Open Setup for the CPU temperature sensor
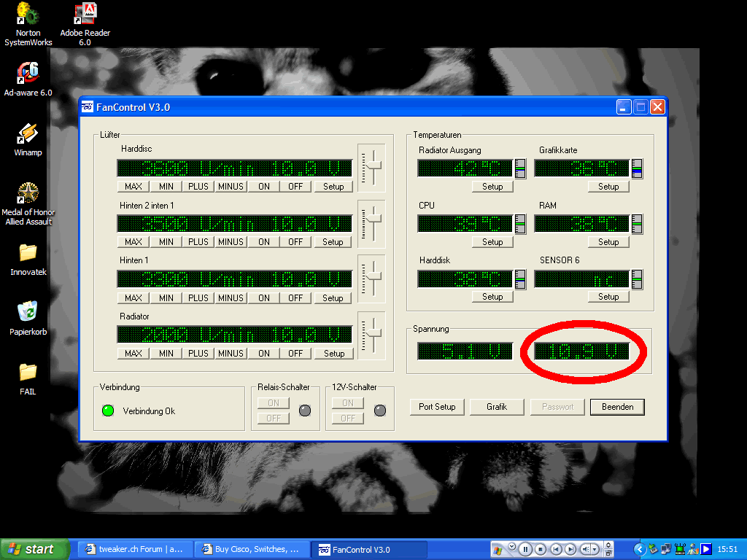The width and height of the screenshot is (747, 560). 492,242
